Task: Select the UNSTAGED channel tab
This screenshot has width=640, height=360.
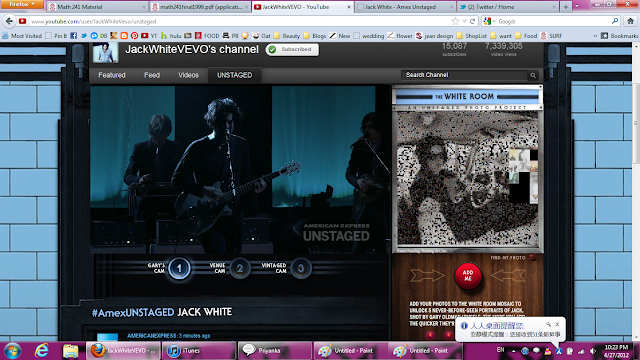Action: (x=234, y=75)
